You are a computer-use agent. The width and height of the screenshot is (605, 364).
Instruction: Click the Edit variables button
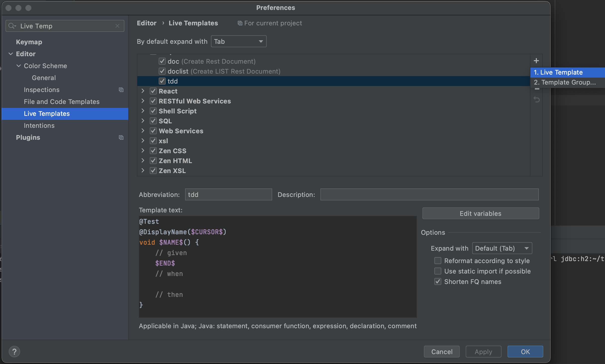480,213
